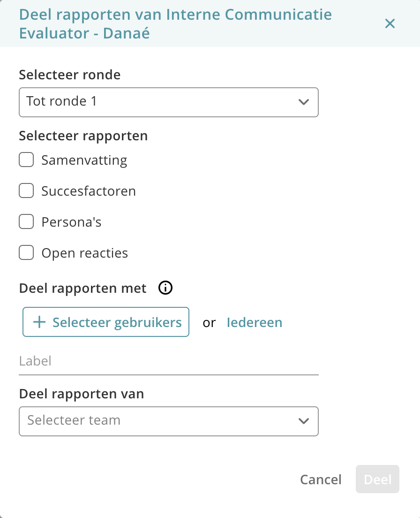Click Cancel to dismiss the dialog
Viewport: 420px width, 518px height.
321,480
